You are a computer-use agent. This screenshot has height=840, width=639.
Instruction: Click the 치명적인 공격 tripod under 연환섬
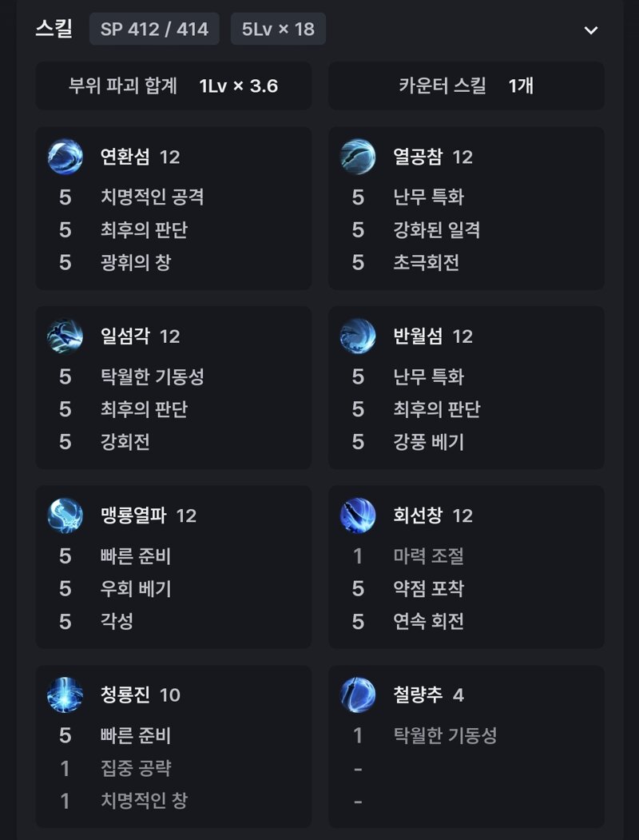click(152, 197)
